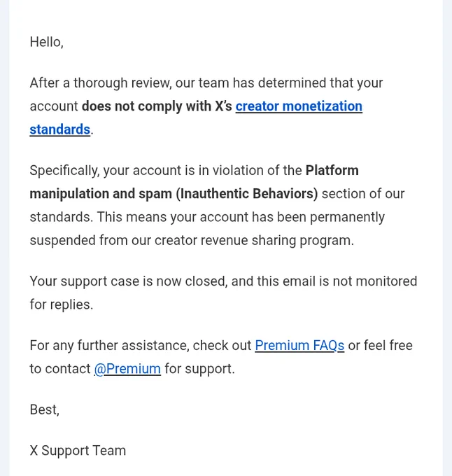Click the bold "manipulation and spam" phrase
452x476 pixels.
[x=101, y=194]
